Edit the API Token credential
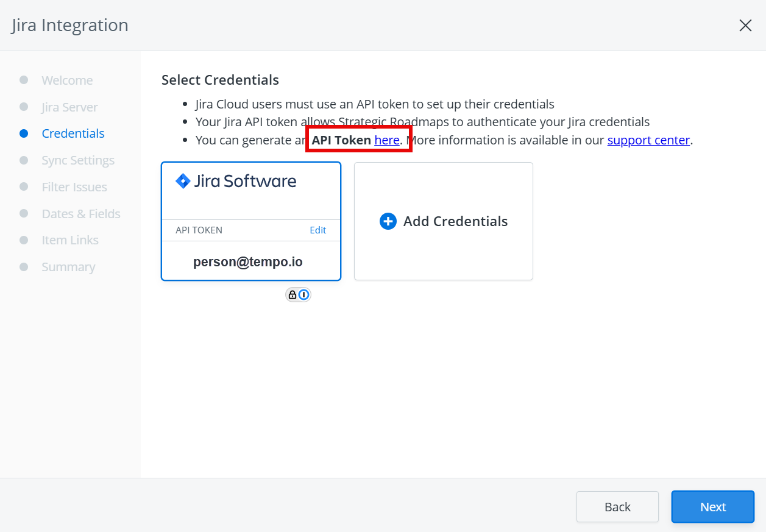Image resolution: width=766 pixels, height=532 pixels. [x=317, y=230]
